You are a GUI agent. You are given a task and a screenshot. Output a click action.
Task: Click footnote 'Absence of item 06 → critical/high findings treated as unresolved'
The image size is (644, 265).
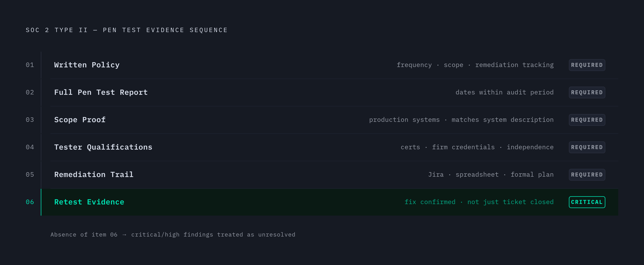[x=173, y=235]
